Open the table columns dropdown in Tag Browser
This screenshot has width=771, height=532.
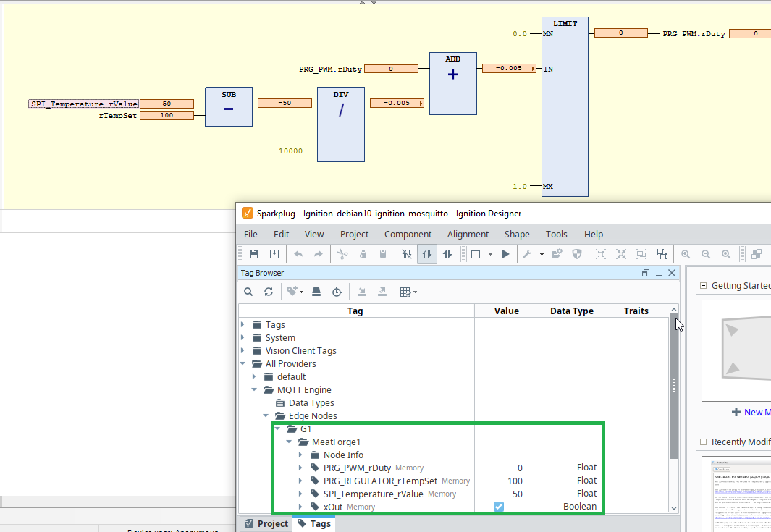[x=408, y=292]
